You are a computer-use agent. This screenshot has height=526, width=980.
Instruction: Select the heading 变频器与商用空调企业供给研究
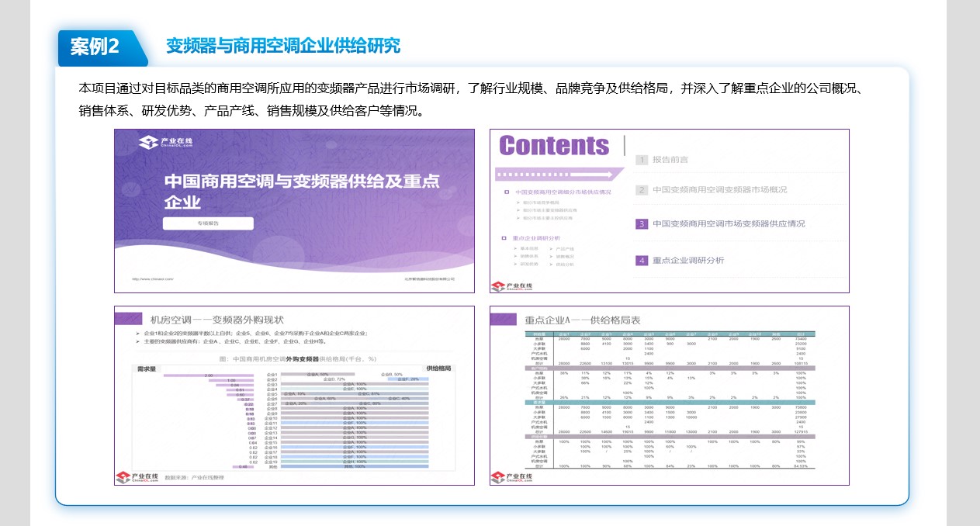coord(283,46)
